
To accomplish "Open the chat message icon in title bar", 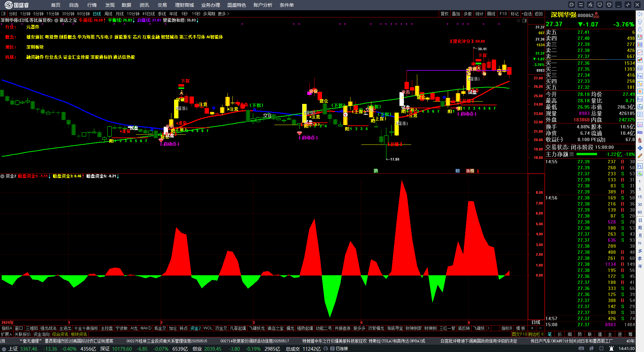I will click(572, 5).
